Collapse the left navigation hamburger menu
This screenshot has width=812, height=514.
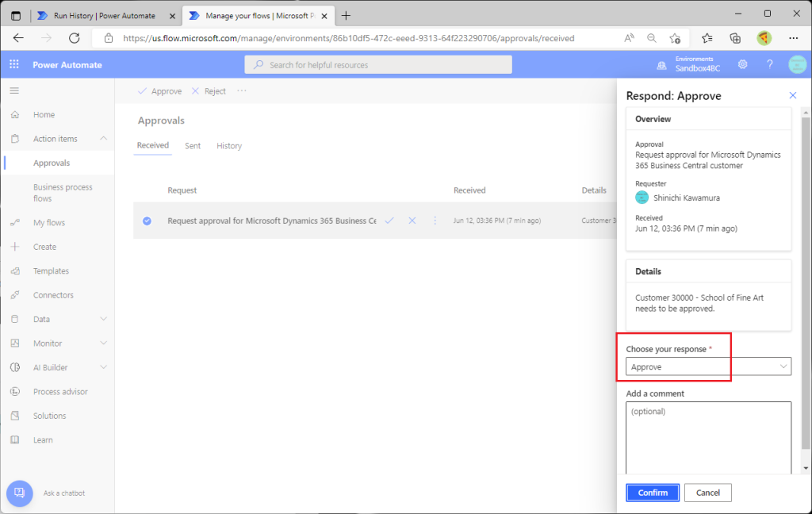[14, 90]
